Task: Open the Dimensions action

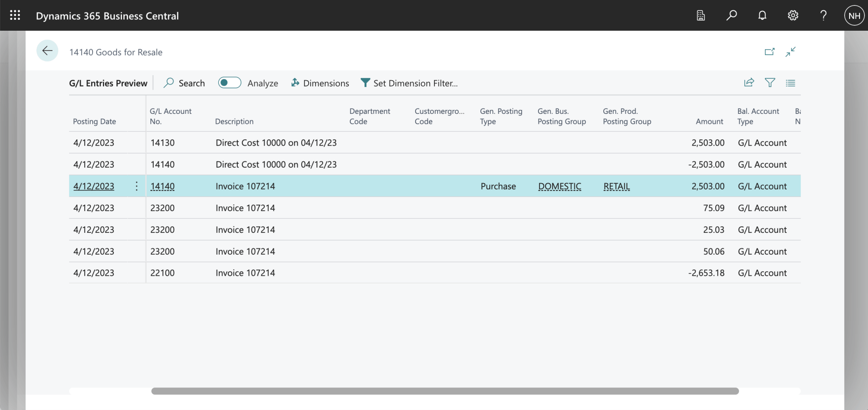Action: pyautogui.click(x=320, y=83)
